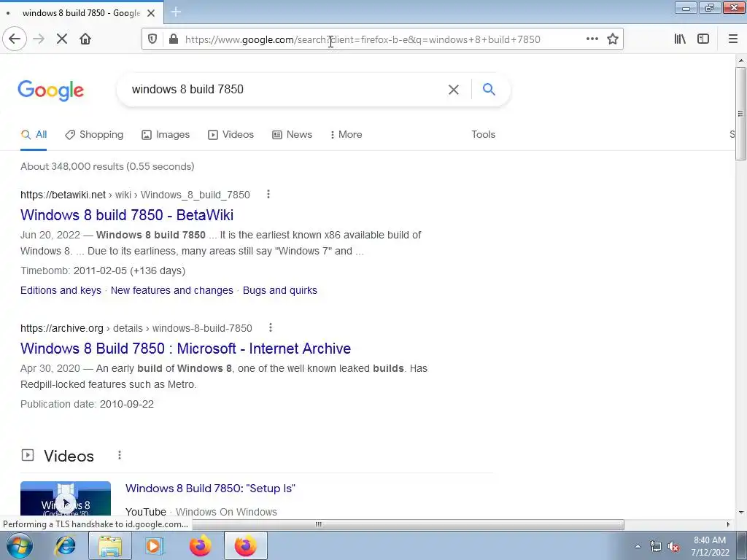The image size is (747, 560).
Task: Expand the More search categories
Action: [x=346, y=135]
